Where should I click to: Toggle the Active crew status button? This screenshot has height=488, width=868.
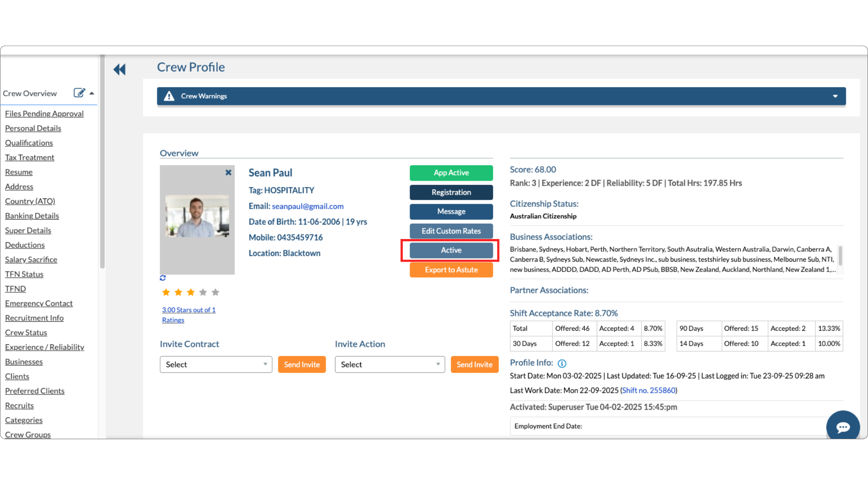(451, 250)
